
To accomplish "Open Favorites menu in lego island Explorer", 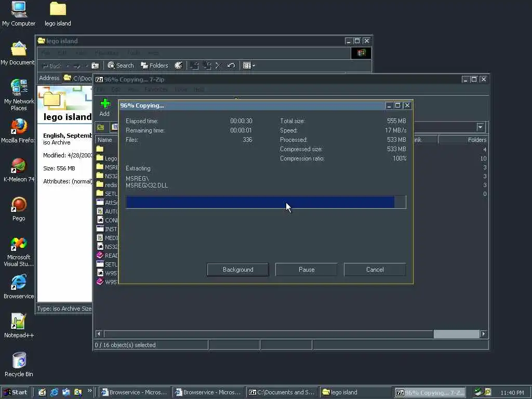I will [107, 53].
